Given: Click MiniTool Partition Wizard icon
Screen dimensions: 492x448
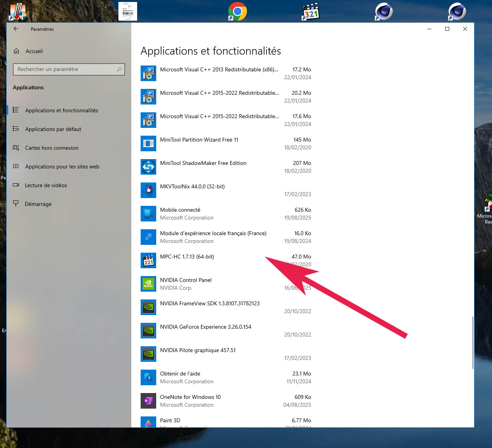Looking at the screenshot, I should click(x=148, y=143).
